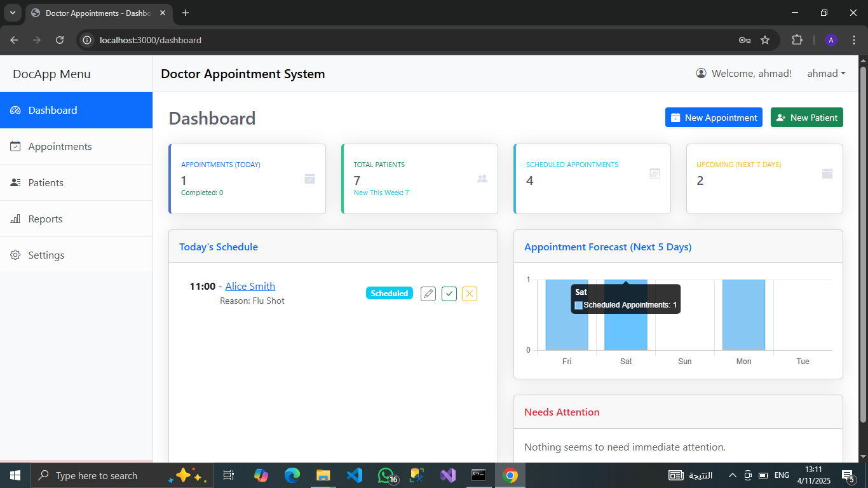This screenshot has width=868, height=488.
Task: Click the Sat bar in the forecast chart
Action: click(x=626, y=315)
